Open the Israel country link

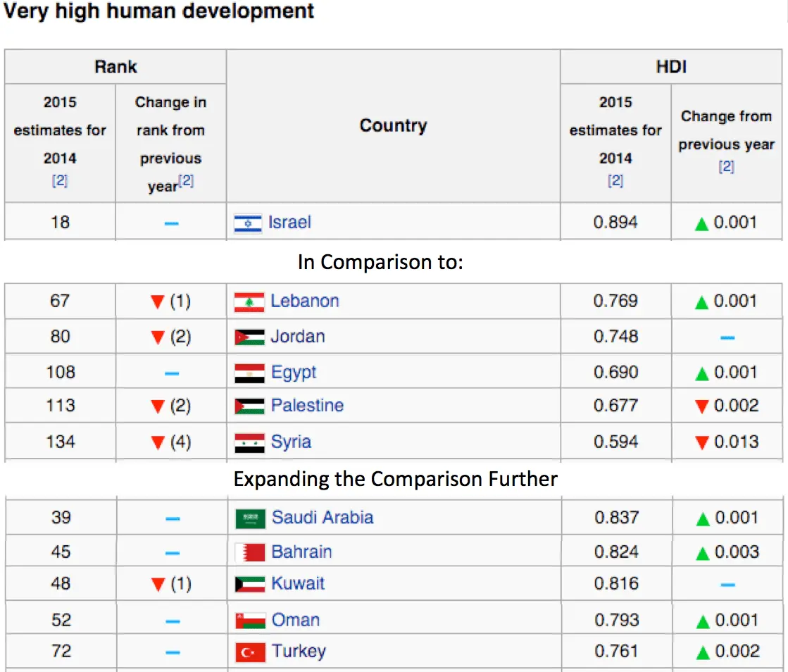point(289,223)
